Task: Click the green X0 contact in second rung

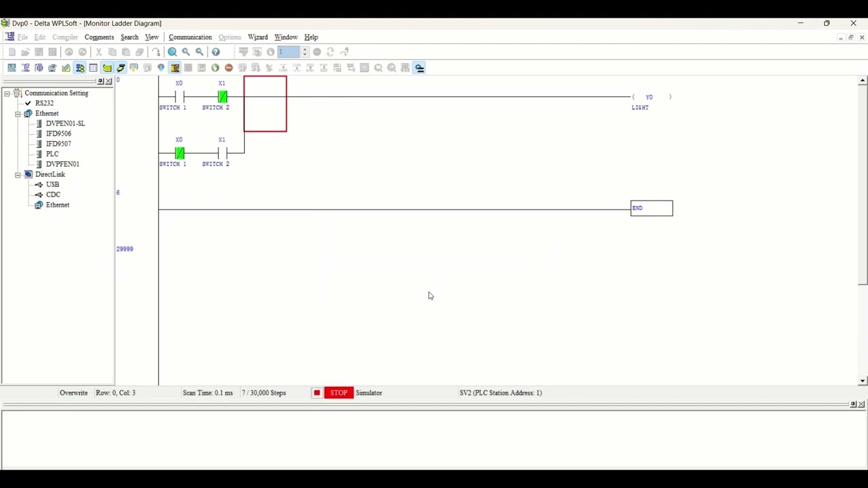Action: [180, 153]
